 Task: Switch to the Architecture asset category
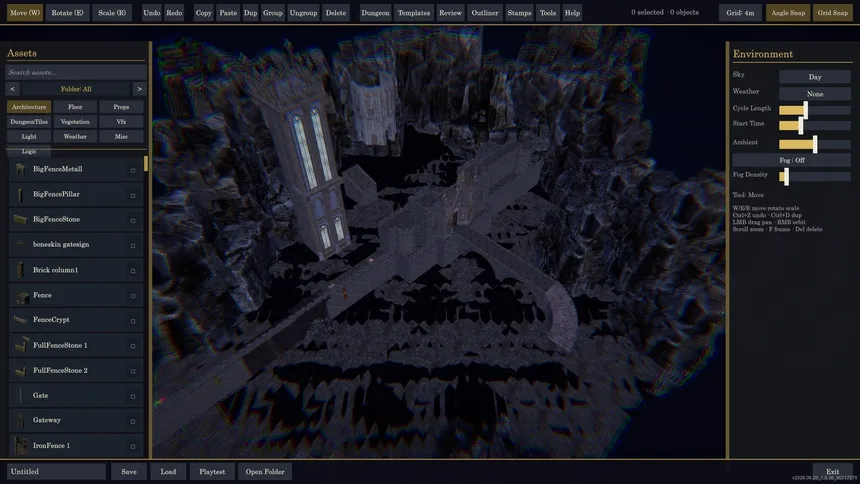29,107
